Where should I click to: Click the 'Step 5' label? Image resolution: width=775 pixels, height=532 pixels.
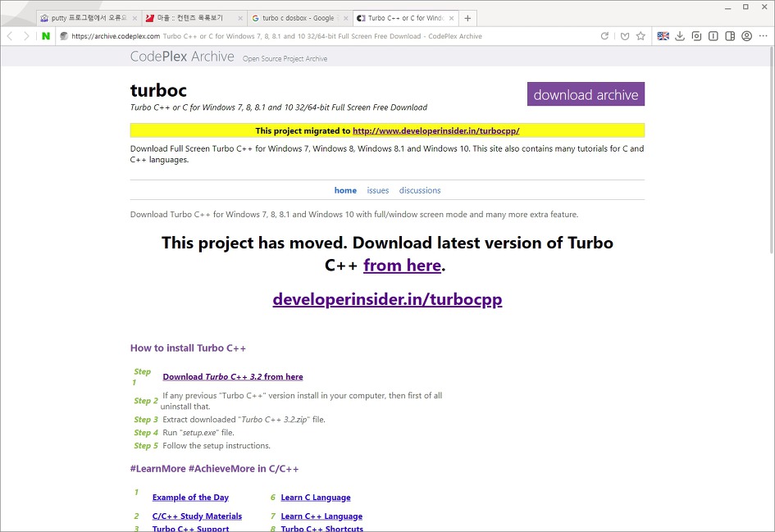click(146, 446)
